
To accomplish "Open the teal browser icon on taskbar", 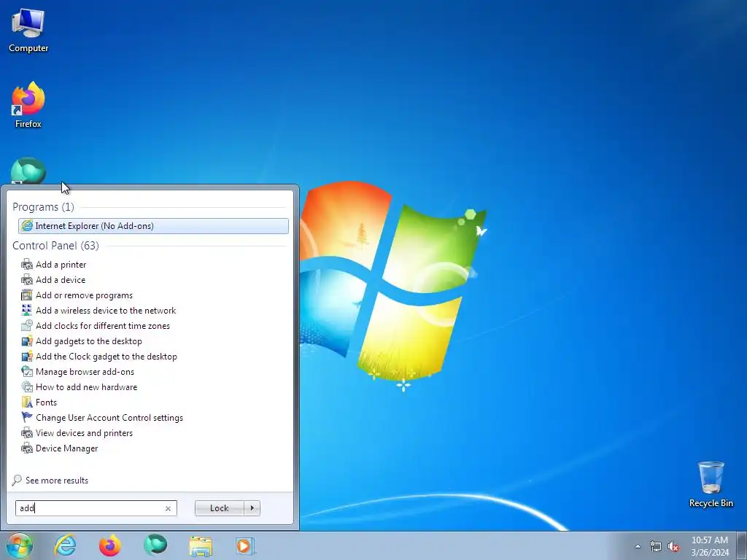I will (x=155, y=545).
